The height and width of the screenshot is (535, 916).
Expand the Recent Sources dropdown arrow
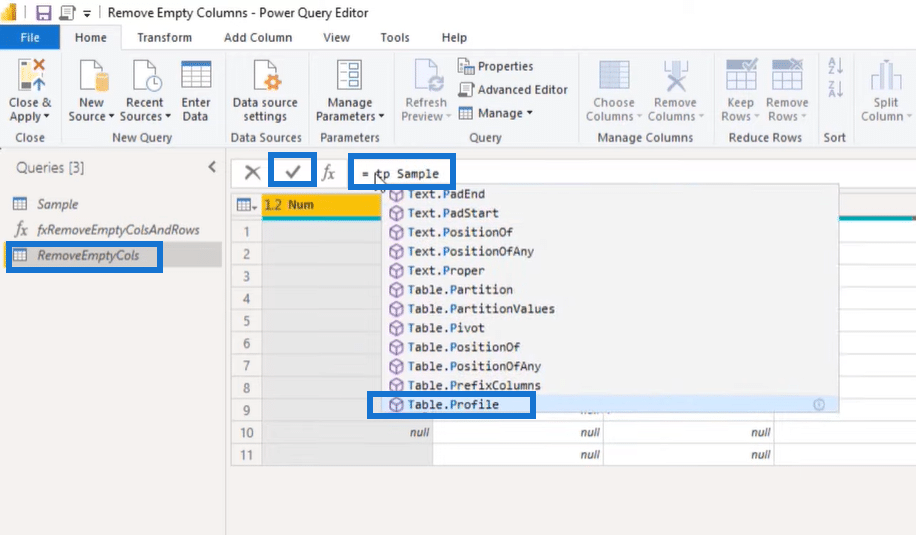168,116
